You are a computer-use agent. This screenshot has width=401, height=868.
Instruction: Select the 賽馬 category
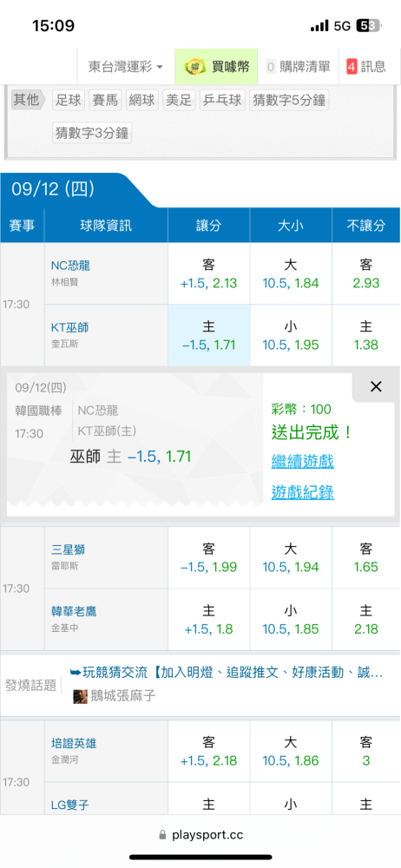tap(105, 100)
